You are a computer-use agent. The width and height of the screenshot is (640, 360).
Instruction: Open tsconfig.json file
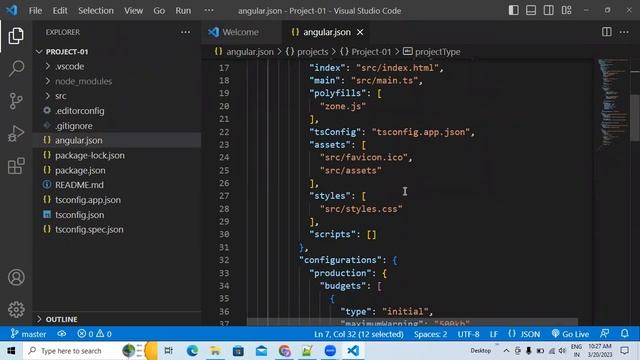coord(117,215)
